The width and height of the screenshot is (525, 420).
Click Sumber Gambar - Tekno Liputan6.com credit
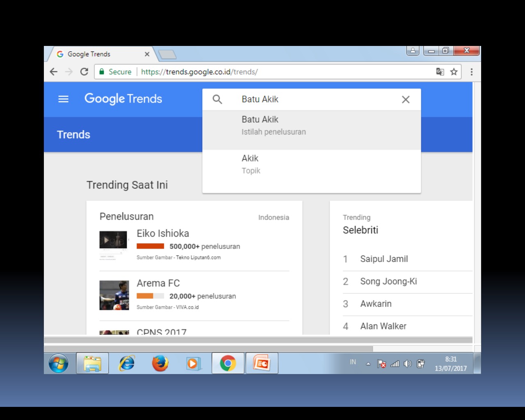coord(178,258)
